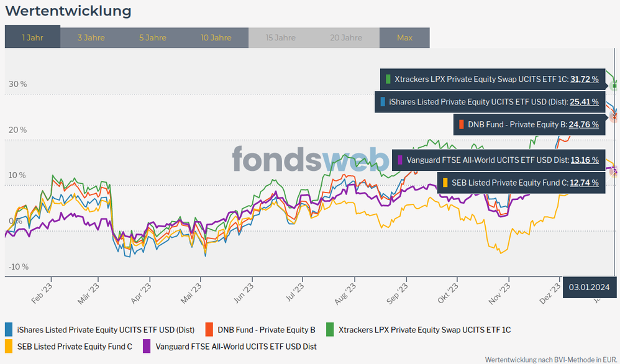Toggle the green Xtrackers legend swatch
620x364 pixels.
[331, 329]
